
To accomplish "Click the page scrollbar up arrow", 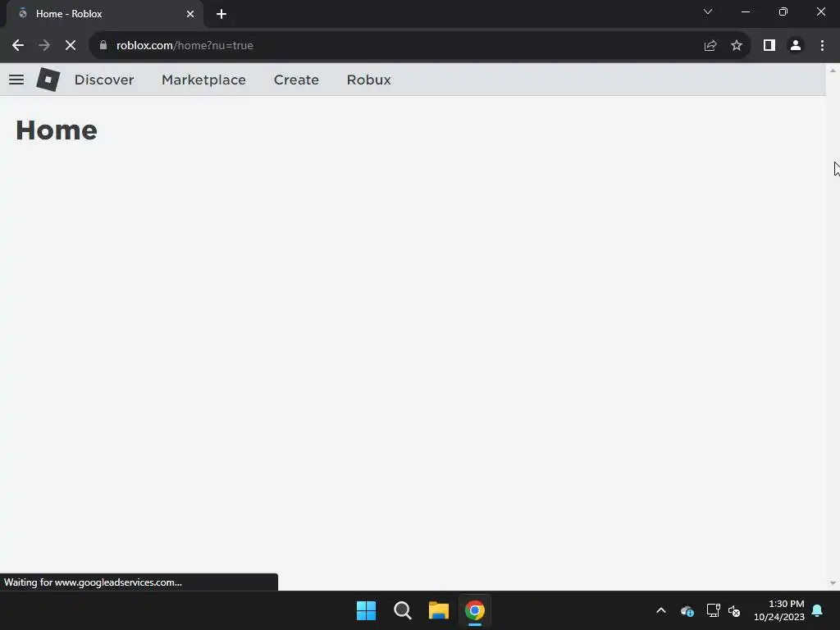I will coord(833,71).
